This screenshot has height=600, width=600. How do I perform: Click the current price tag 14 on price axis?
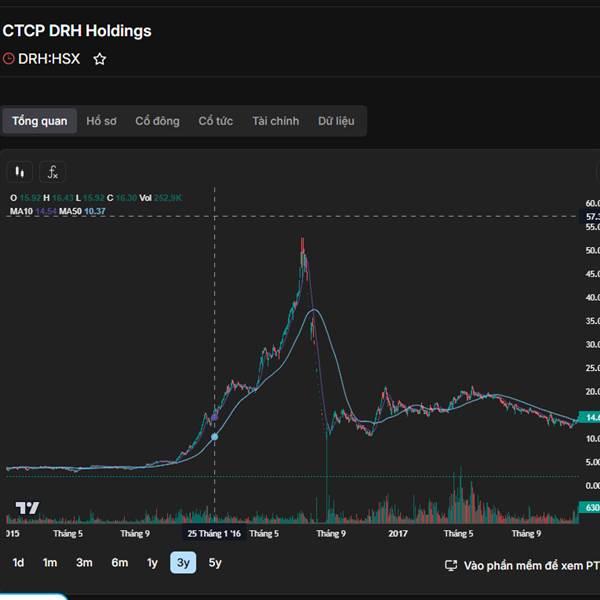(589, 417)
